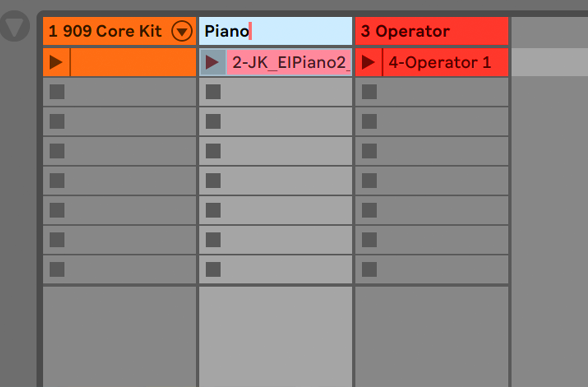Screen dimensions: 588x387
Task: Stop clips via second slot of 909 track
Action: pos(57,92)
